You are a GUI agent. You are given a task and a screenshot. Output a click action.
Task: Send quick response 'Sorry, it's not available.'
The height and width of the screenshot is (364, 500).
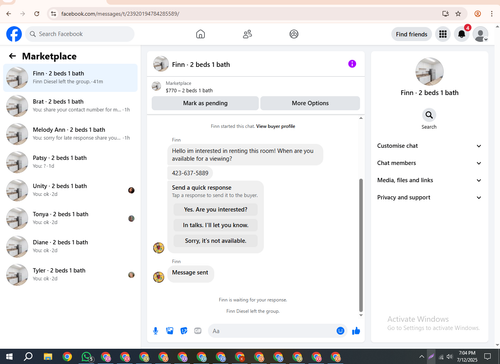215,241
